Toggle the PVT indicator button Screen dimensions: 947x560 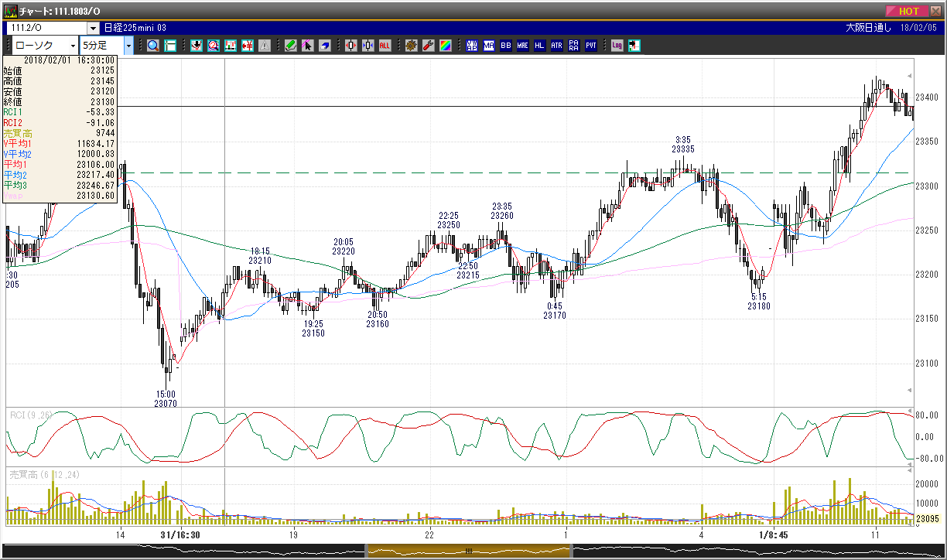coord(590,45)
